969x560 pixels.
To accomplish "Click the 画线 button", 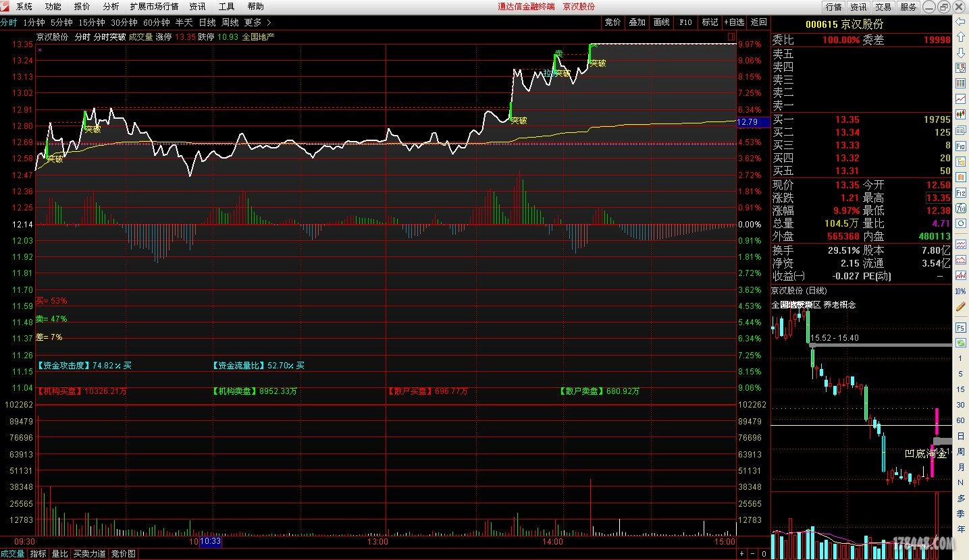I will pyautogui.click(x=661, y=22).
